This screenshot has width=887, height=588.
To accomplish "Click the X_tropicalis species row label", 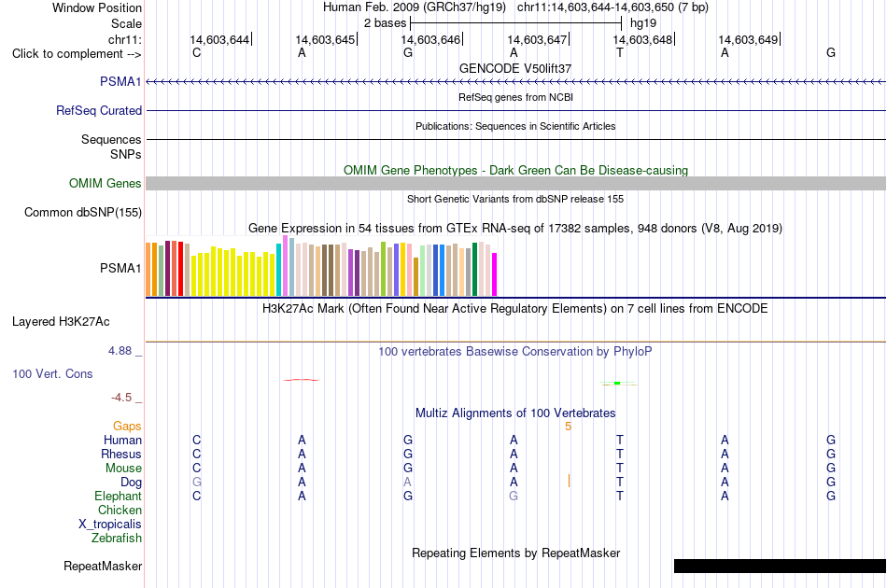I will point(110,525).
